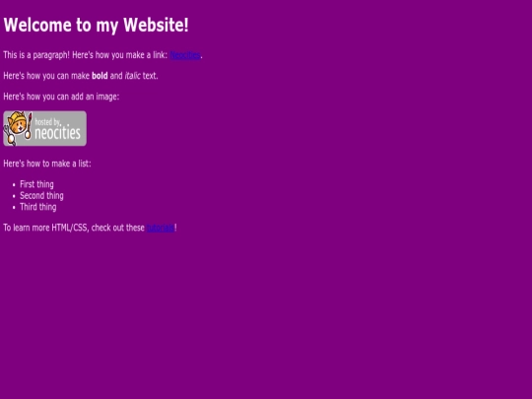Open the Neocities link in the paragraph

click(185, 55)
